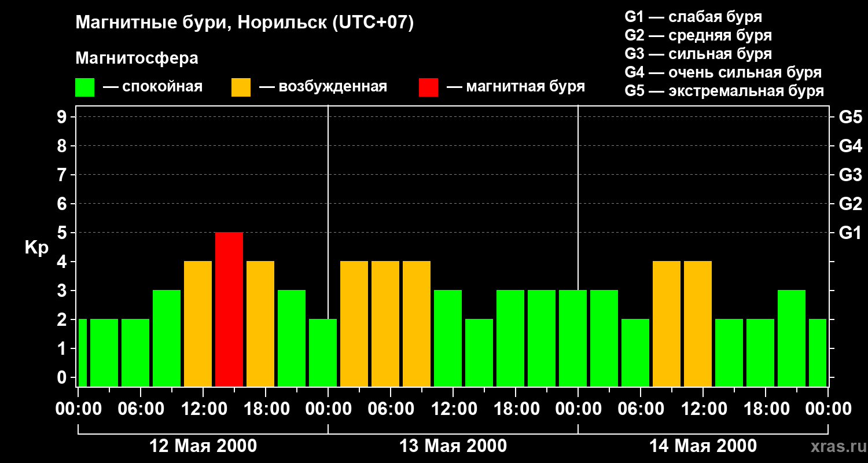
Task: Select the red Kp 5 storm bar
Action: pyautogui.click(x=229, y=309)
